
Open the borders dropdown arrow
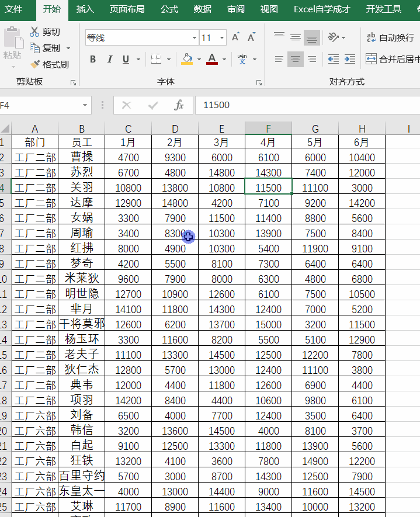[x=169, y=60]
